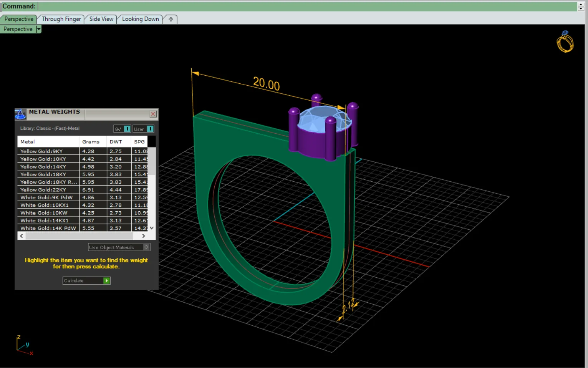Click the green Calculate arrow icon

point(107,281)
